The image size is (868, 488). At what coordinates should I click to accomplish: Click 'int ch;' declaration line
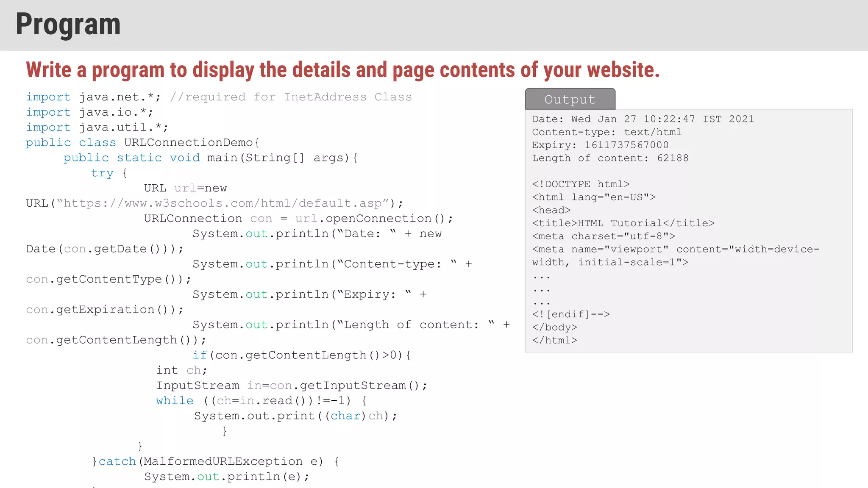click(181, 370)
